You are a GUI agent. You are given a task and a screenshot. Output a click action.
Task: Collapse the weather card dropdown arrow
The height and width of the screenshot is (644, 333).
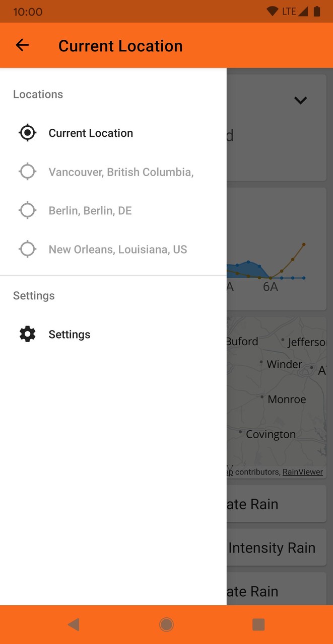300,100
